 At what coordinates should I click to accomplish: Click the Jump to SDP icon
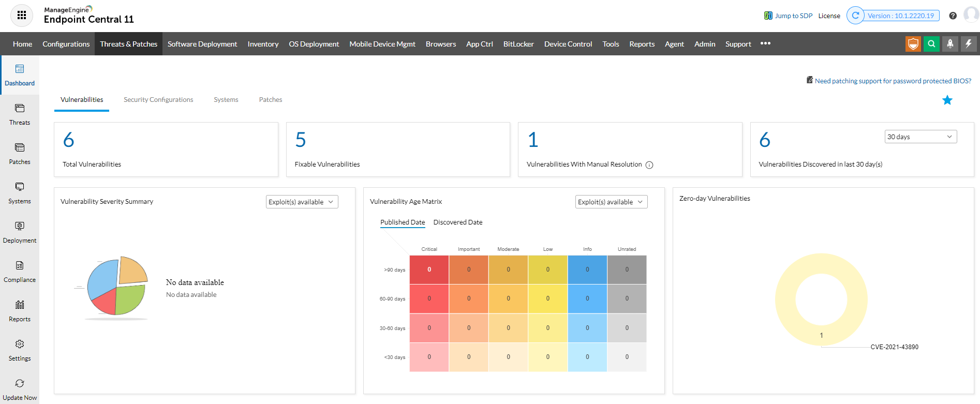(x=768, y=16)
